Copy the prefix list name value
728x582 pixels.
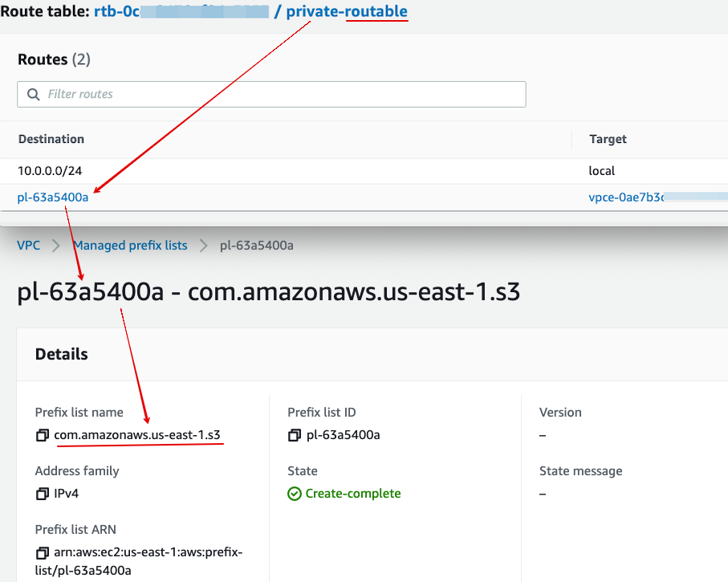pos(43,435)
